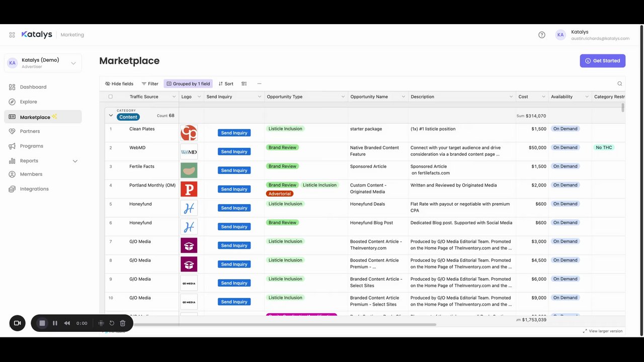
Task: Click the No THC tag
Action: pos(604,147)
